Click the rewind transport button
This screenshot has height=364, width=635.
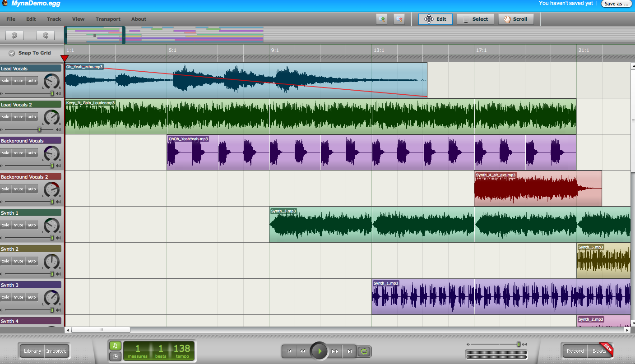click(303, 351)
